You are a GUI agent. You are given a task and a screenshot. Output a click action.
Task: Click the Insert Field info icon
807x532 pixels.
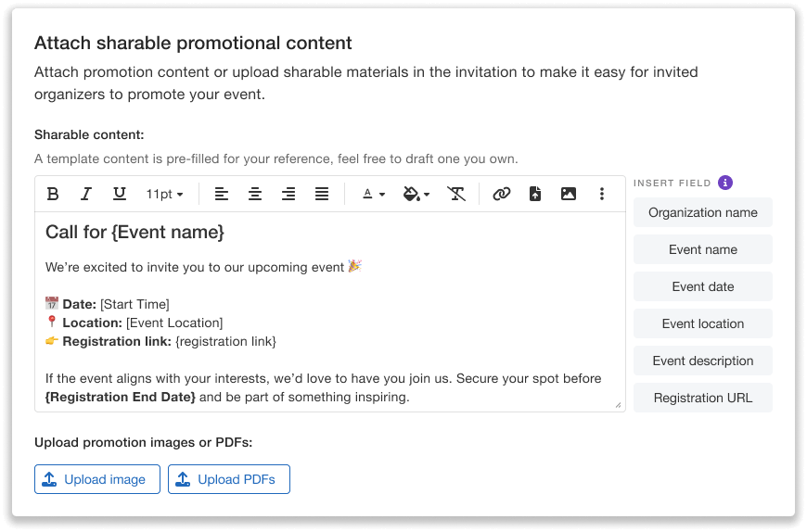point(725,183)
